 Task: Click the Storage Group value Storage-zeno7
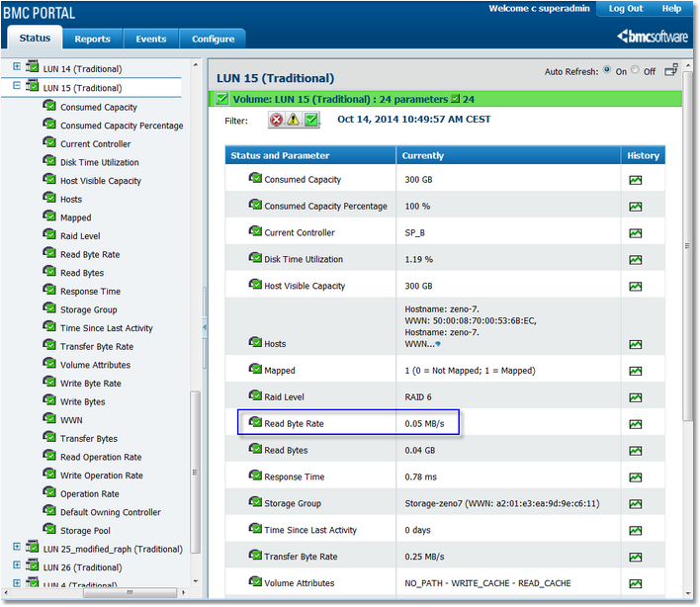pos(502,504)
